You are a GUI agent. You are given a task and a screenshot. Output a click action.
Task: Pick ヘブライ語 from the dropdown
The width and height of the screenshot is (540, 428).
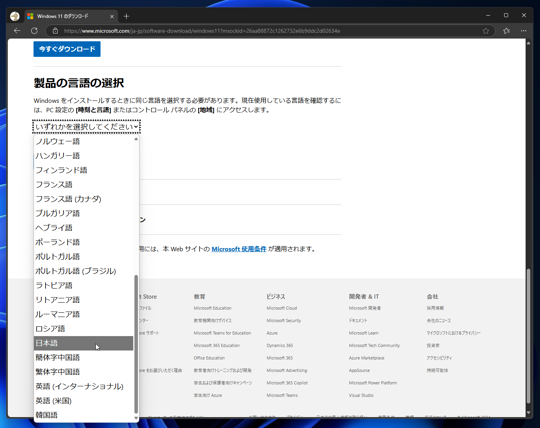83,228
